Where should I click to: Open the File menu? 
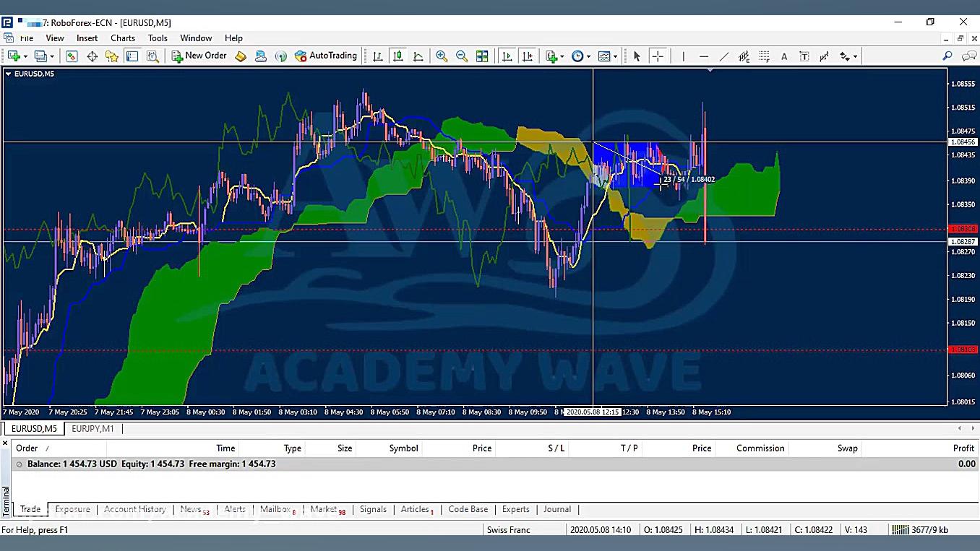27,38
